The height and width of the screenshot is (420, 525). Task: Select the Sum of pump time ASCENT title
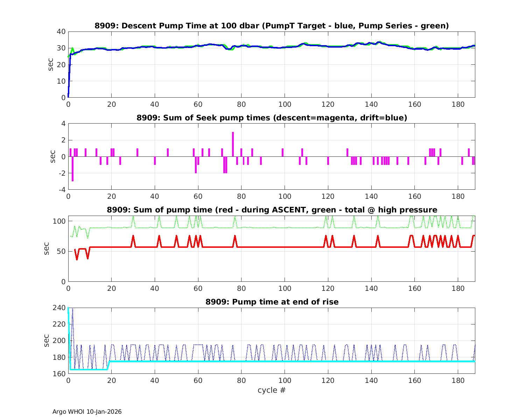[272, 210]
